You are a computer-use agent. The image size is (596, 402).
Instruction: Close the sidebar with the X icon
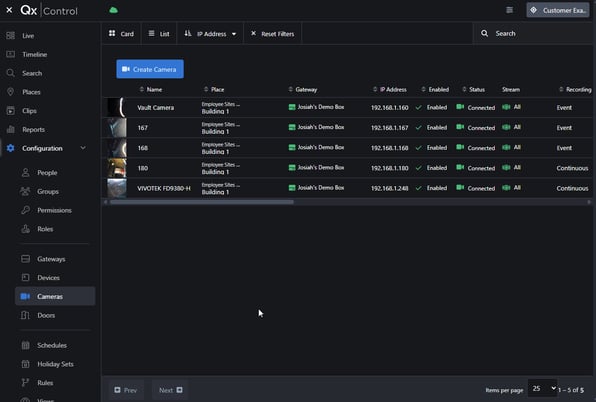pyautogui.click(x=9, y=10)
